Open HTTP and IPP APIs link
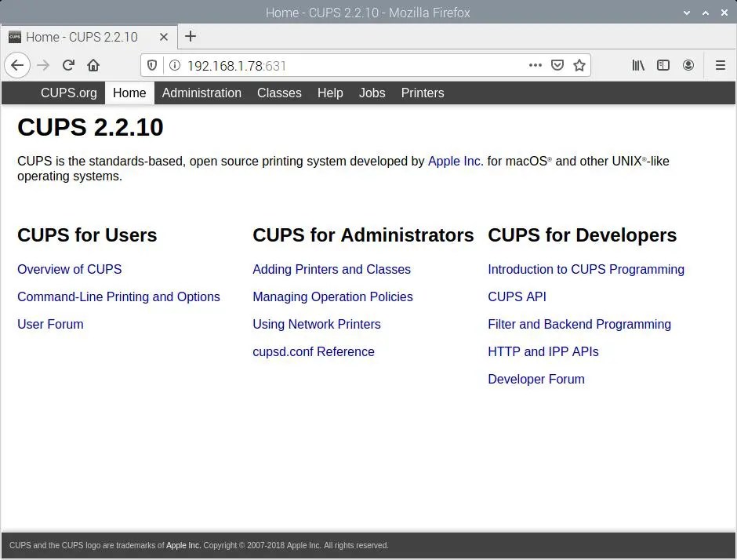The image size is (737, 560). click(x=543, y=351)
